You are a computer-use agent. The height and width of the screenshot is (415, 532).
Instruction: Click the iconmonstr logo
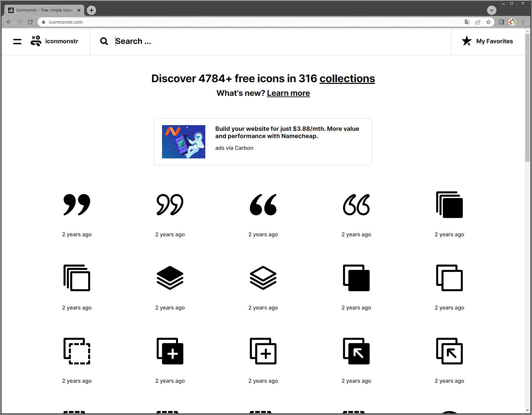click(55, 41)
